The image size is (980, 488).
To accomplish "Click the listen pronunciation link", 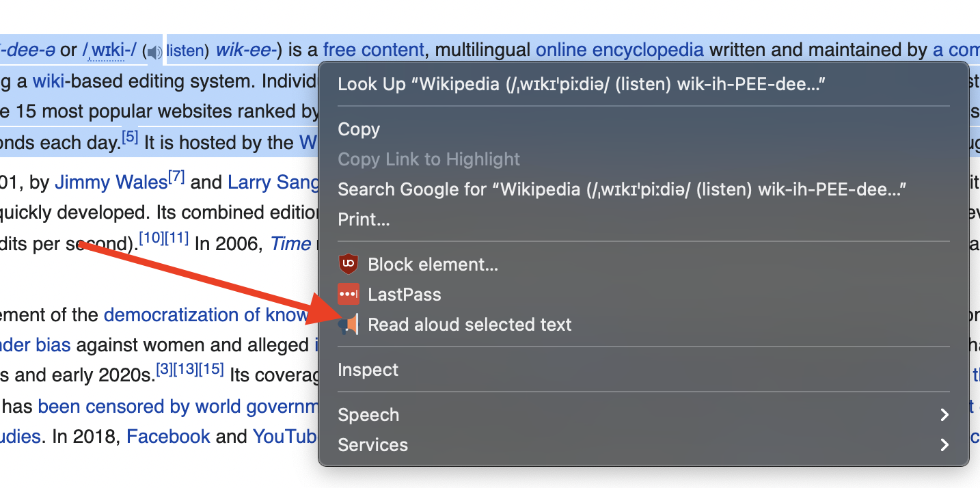I will (x=185, y=51).
